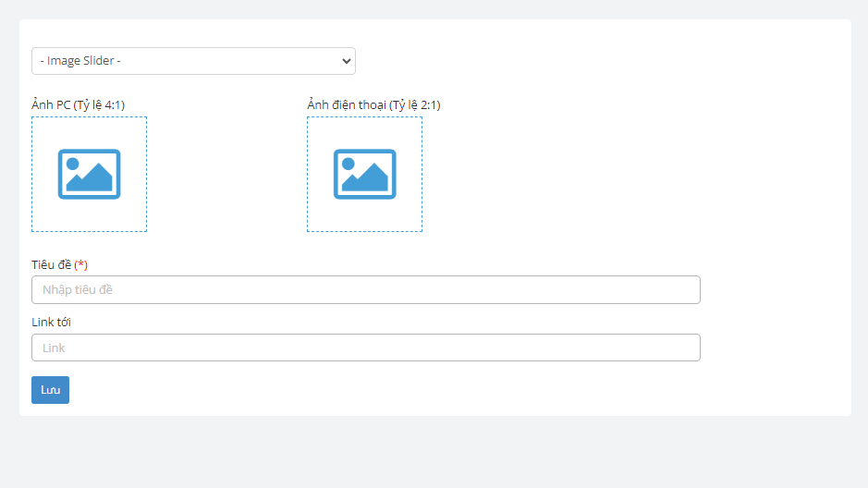Image resolution: width=868 pixels, height=488 pixels.
Task: Click the 'Ảnh PC (Tỷ lệ 4:1)' label
Action: point(78,104)
